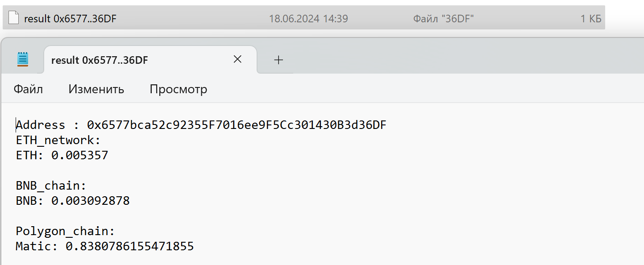Open the Файл menu

[x=28, y=89]
